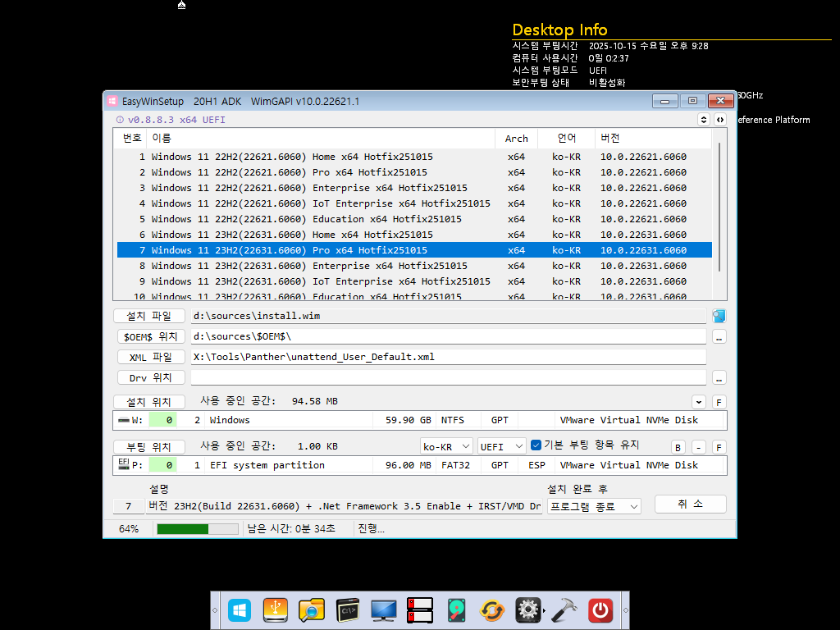Screen dimensions: 840x630
Task: Select Windows 11 23H2 Home x64 row
Action: click(x=414, y=235)
